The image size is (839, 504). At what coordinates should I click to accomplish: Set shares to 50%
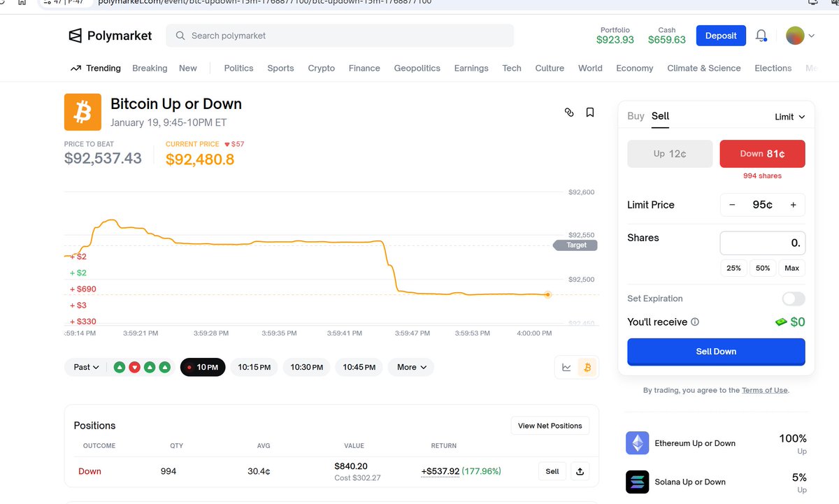[x=763, y=268]
